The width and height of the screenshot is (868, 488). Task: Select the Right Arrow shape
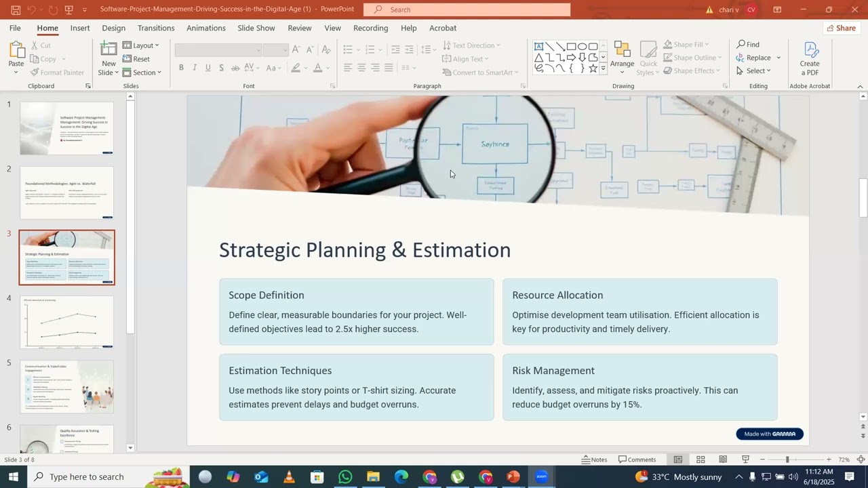click(x=572, y=58)
